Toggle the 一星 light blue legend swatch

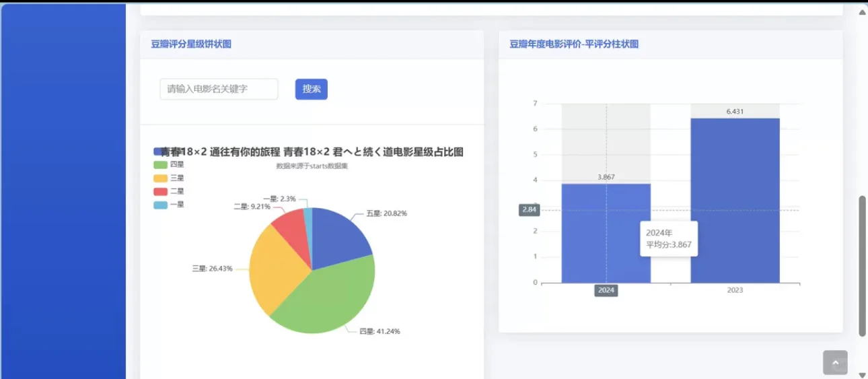(x=160, y=205)
